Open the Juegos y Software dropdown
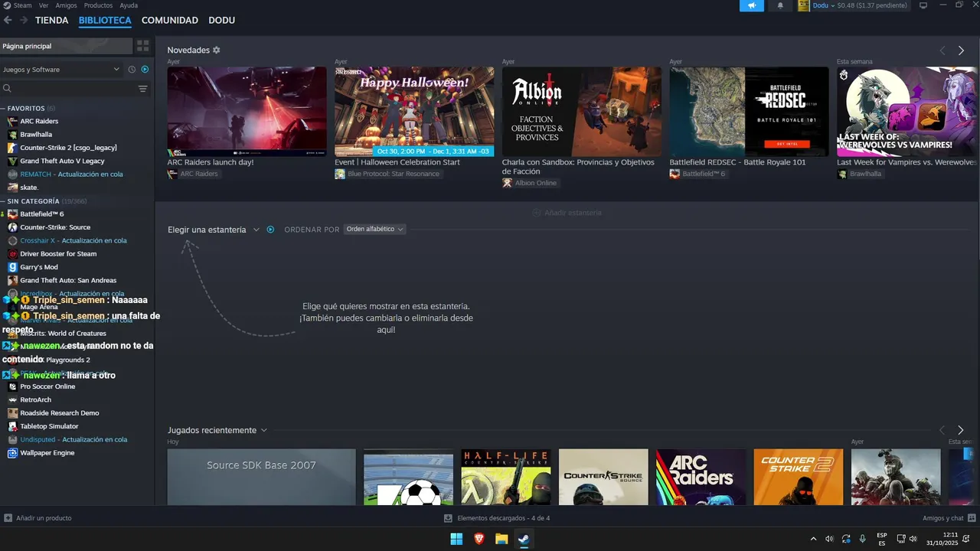 pyautogui.click(x=61, y=69)
